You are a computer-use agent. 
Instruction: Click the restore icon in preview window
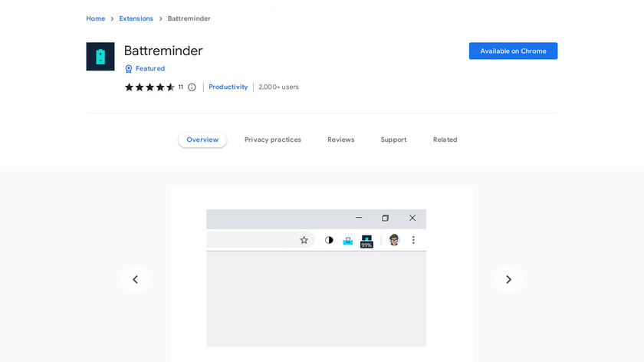(385, 218)
